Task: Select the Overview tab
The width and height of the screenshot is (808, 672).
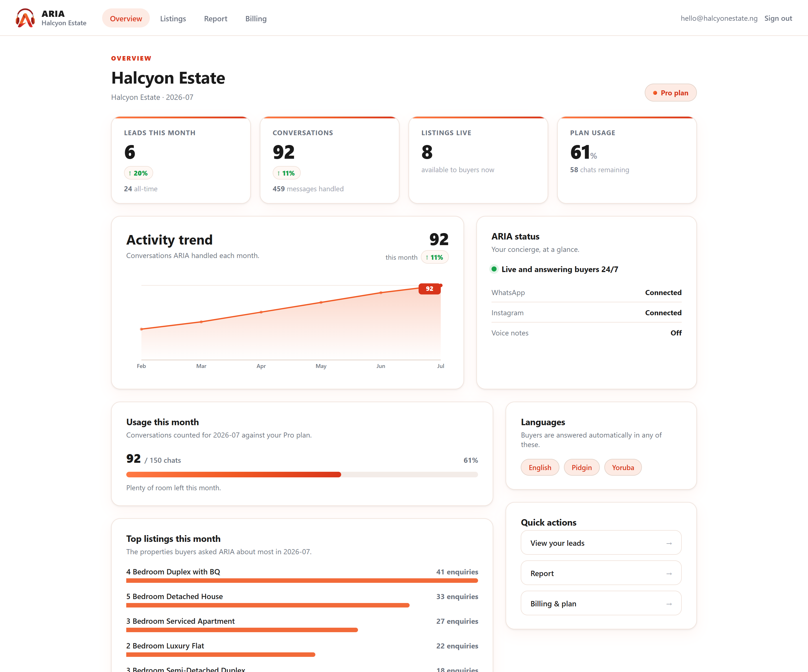Action: [x=126, y=19]
